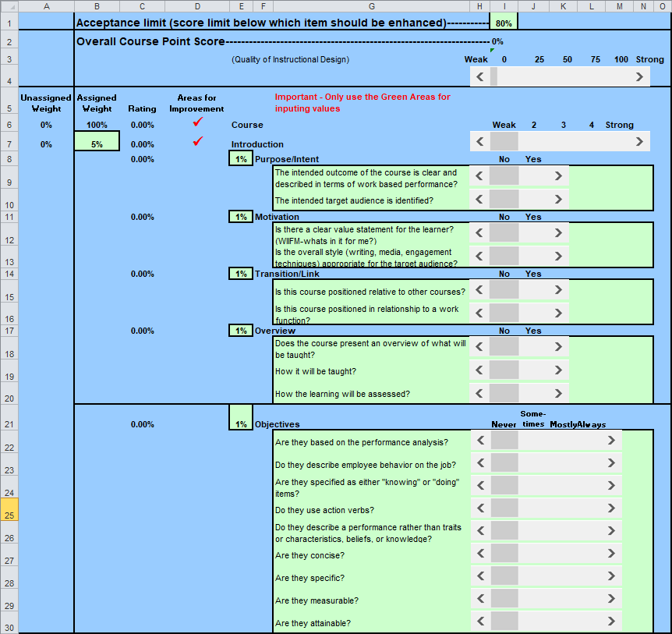Viewport: 672px width, 634px height.
Task: Click right arrow for 'How the learning will be assessed?'
Action: [558, 393]
